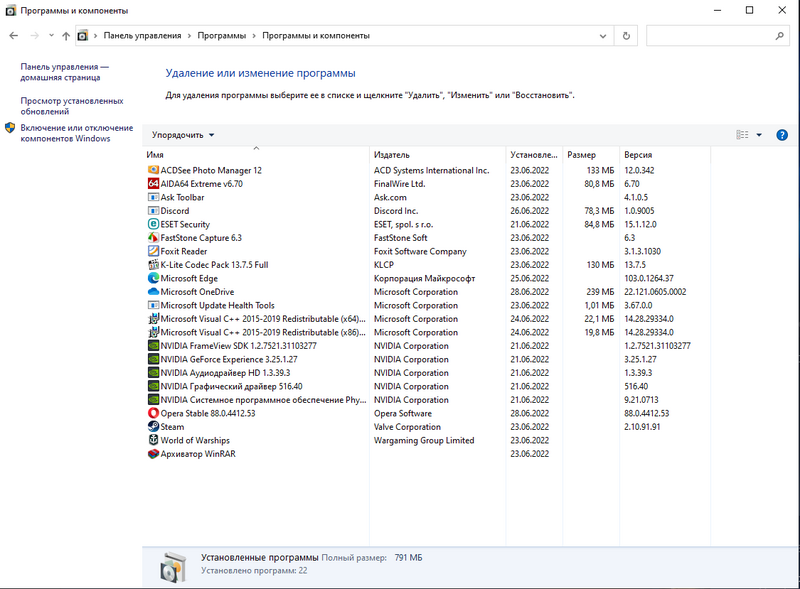Click the Discord program icon

click(153, 210)
